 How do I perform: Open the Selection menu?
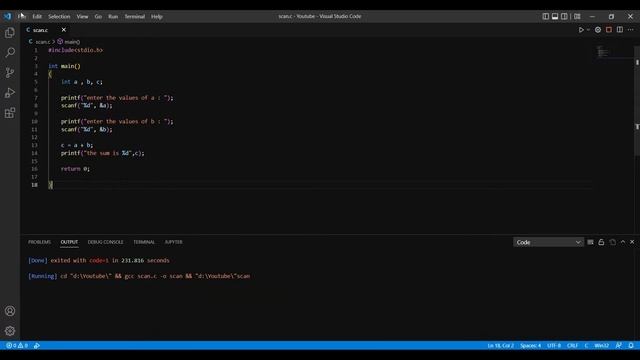[59, 16]
